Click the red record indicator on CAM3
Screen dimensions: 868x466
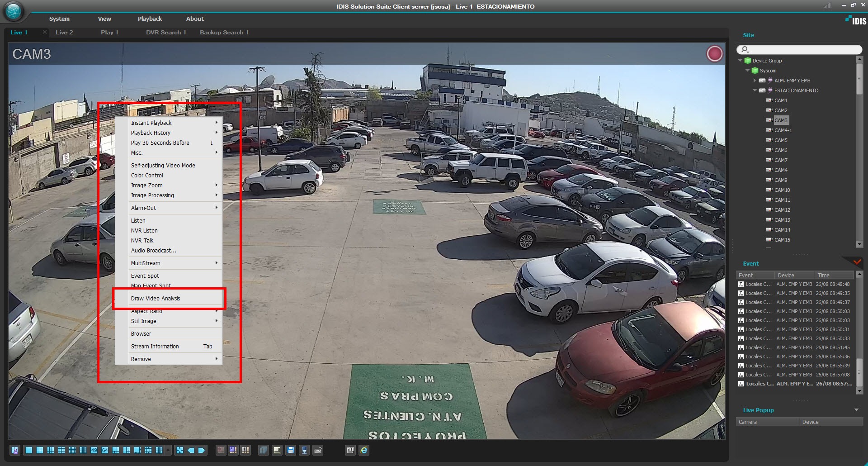pos(715,54)
